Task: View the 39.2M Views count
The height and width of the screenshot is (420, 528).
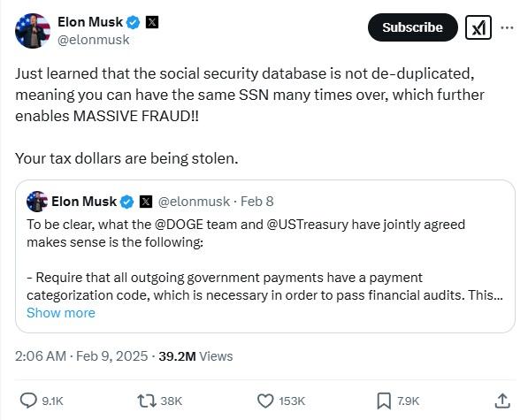Action: [x=195, y=356]
